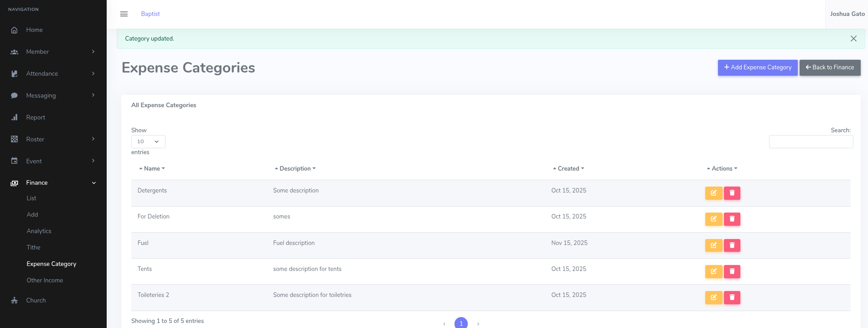Sort table by Name column

click(x=152, y=168)
